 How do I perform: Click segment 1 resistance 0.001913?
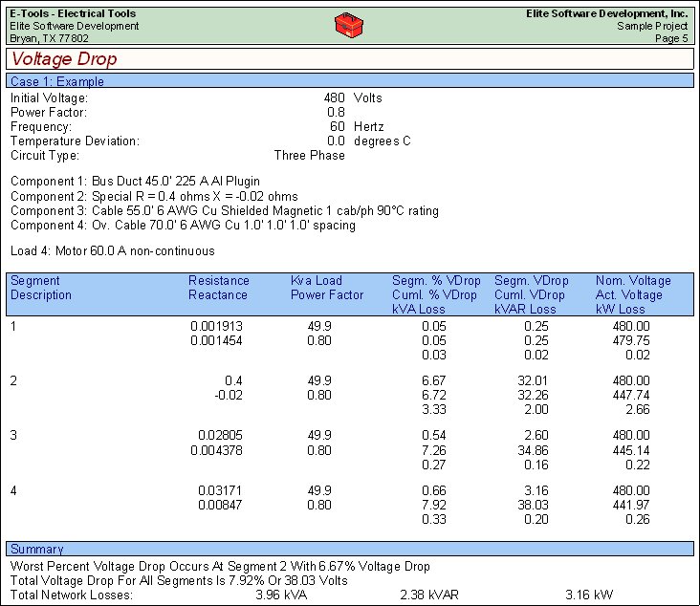[x=216, y=326]
